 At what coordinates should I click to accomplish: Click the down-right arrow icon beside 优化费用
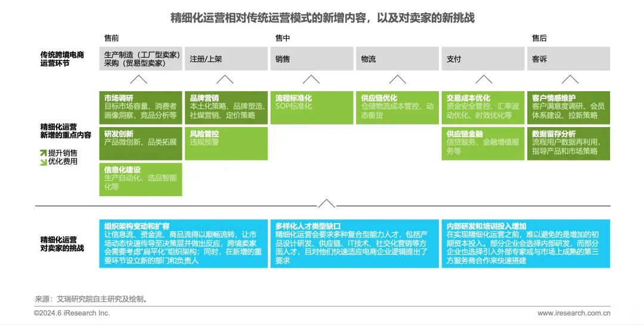click(x=43, y=162)
